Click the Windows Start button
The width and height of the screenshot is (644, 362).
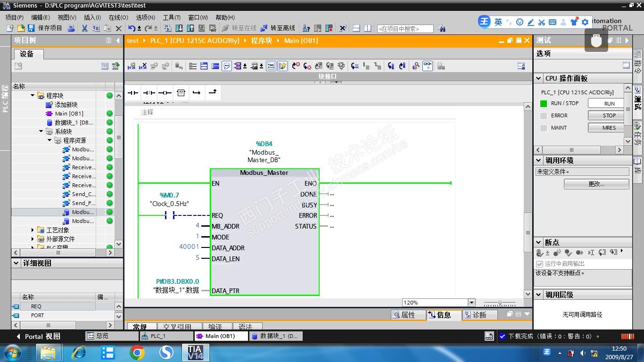12,353
